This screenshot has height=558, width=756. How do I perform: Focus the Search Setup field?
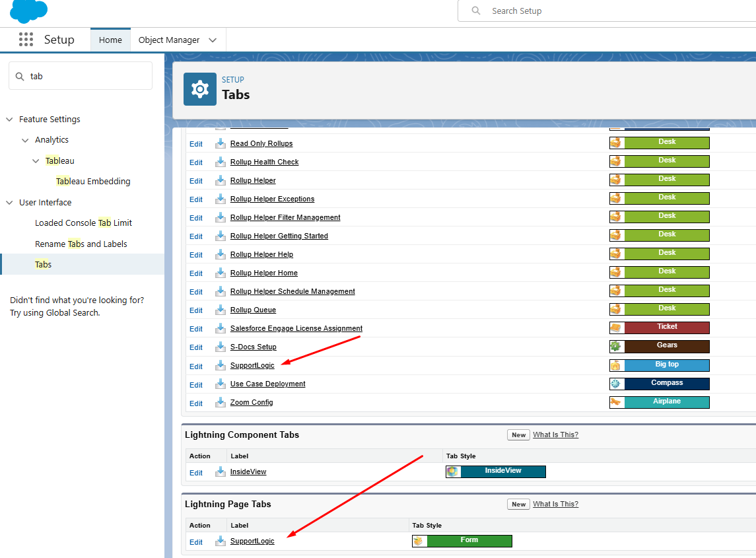coord(607,11)
